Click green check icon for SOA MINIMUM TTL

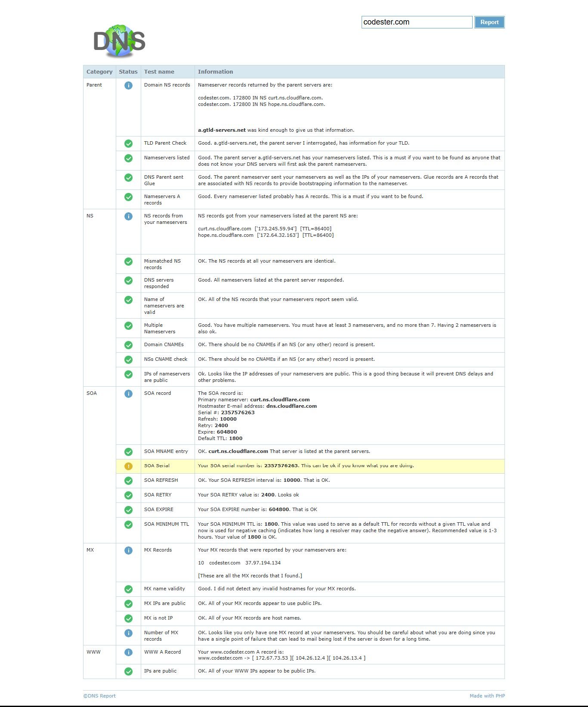point(128,524)
